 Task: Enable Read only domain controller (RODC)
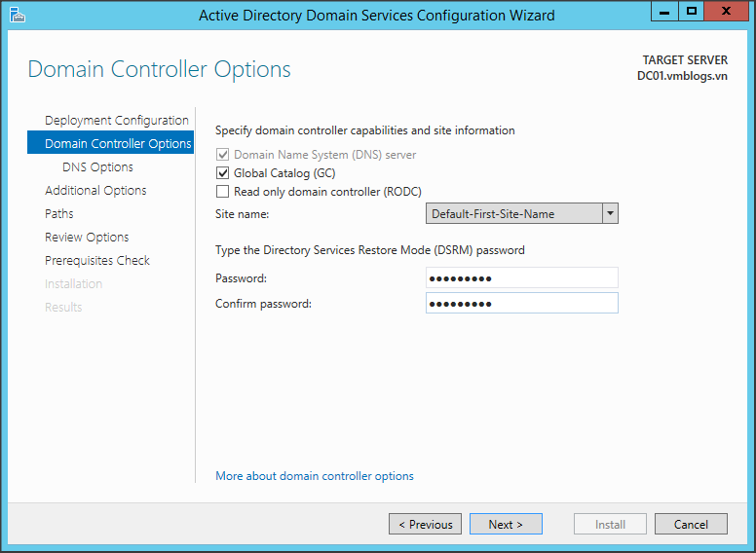coord(222,192)
